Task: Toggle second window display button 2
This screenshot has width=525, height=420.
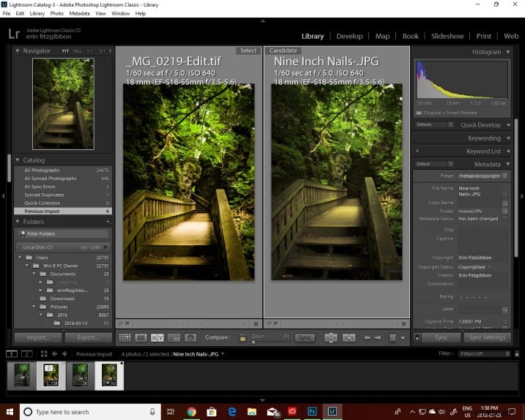Action: (26, 353)
